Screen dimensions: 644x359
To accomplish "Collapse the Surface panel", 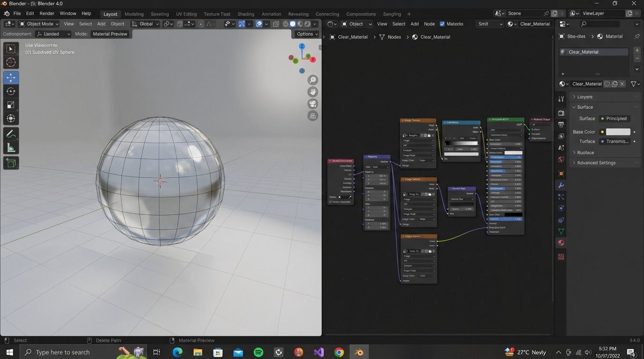I will point(605,107).
